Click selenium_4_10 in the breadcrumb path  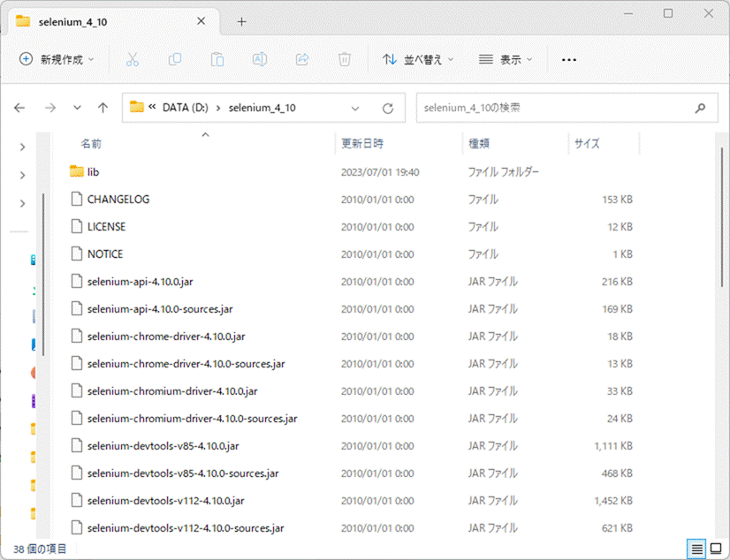tap(262, 108)
